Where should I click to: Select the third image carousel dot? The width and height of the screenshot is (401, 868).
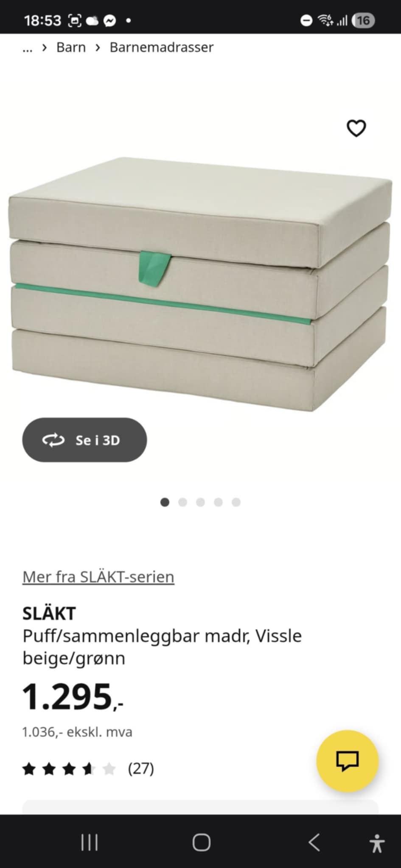[x=201, y=502]
